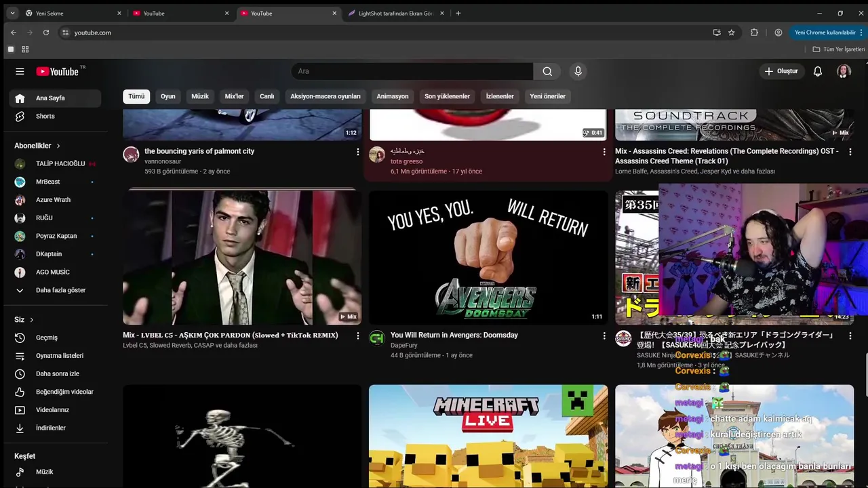Open options for SASUKE video
This screenshot has height=488, width=868.
pyautogui.click(x=850, y=335)
